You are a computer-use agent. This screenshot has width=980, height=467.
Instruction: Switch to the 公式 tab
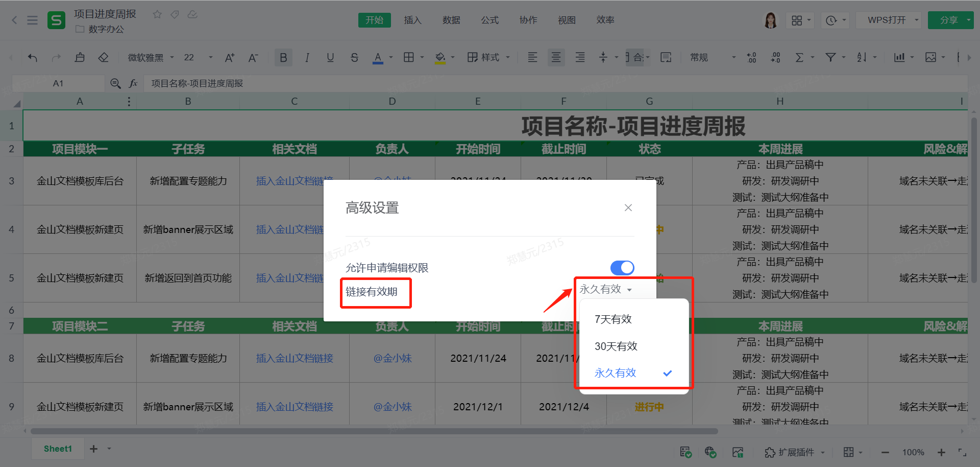(x=489, y=20)
